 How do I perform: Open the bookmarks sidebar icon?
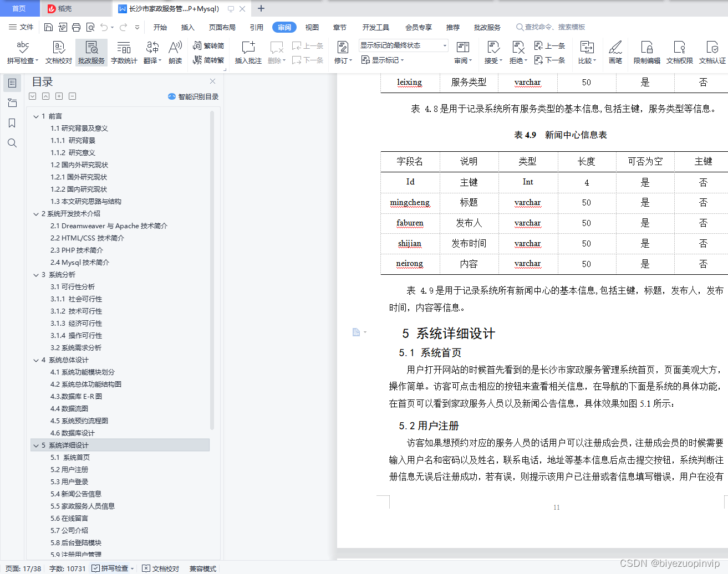[12, 123]
